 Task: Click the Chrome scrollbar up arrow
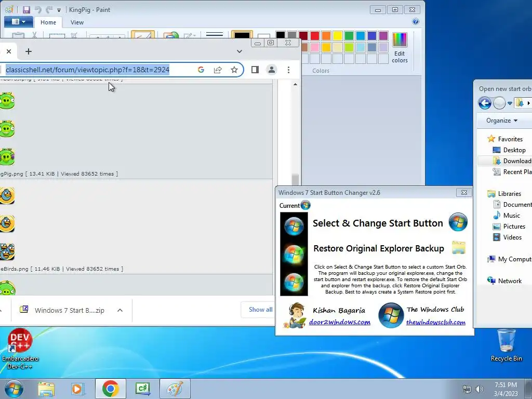(x=296, y=84)
